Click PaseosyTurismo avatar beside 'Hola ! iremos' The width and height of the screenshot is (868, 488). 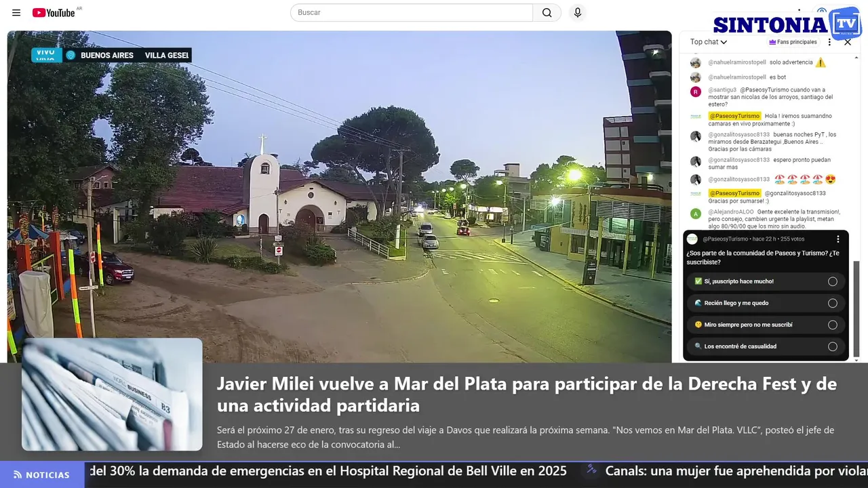[696, 117]
